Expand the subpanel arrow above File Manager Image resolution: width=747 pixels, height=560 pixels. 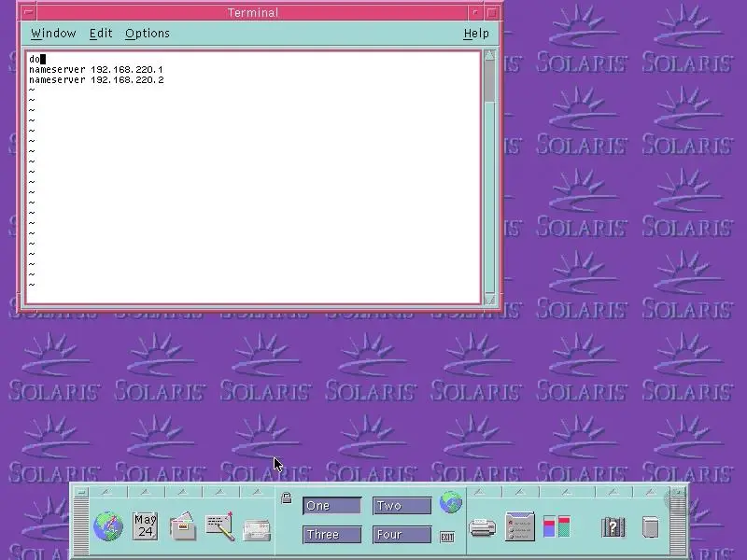(x=183, y=492)
